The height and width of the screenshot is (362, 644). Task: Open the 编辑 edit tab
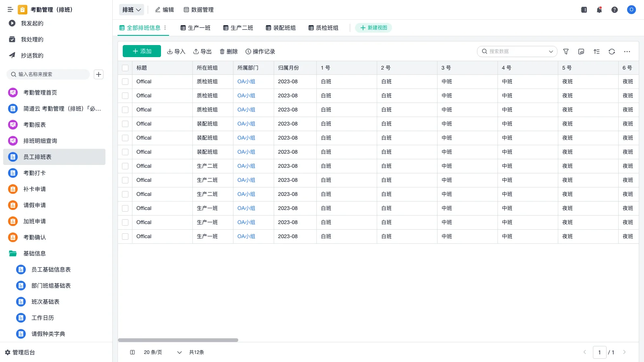click(165, 10)
